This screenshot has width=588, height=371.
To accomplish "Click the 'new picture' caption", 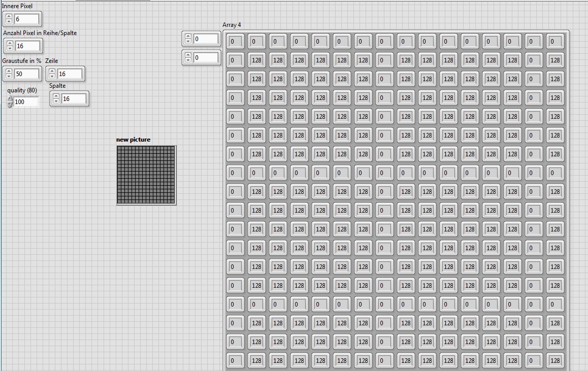I will [x=133, y=140].
